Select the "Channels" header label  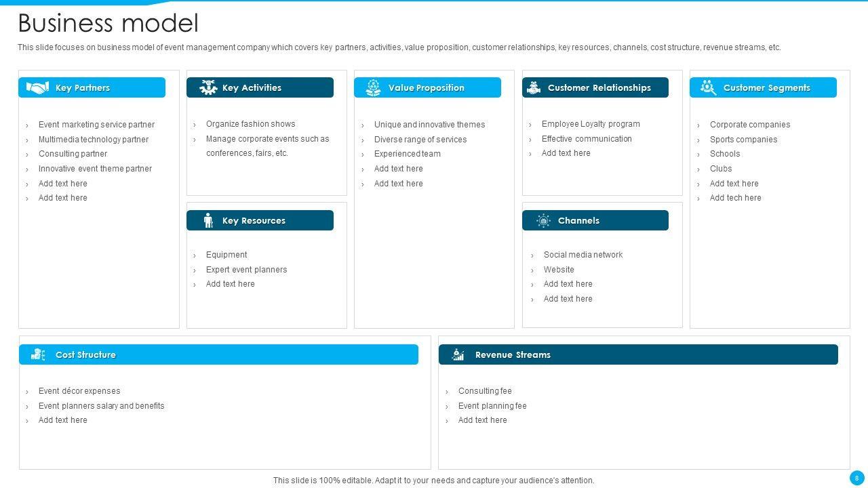click(x=578, y=220)
